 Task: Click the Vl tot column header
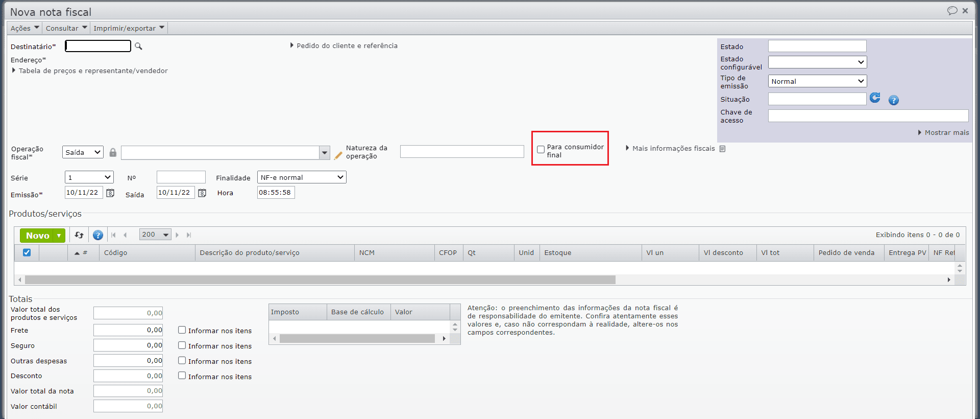pyautogui.click(x=785, y=253)
